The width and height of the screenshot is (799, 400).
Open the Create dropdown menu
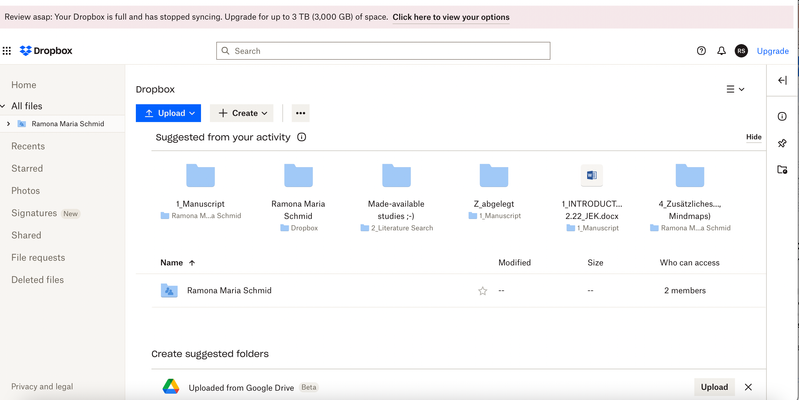point(242,113)
